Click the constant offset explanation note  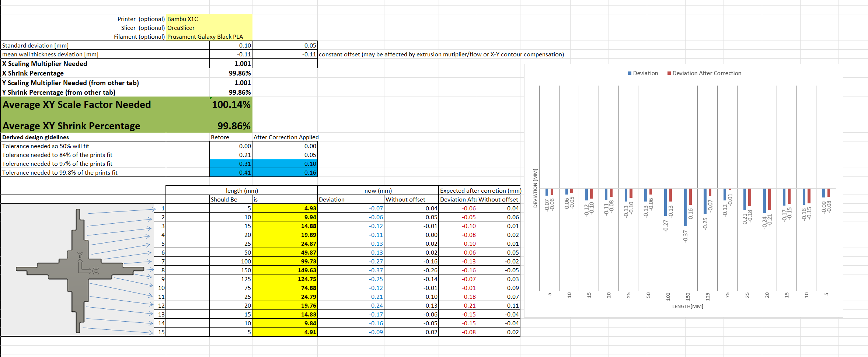tap(441, 54)
